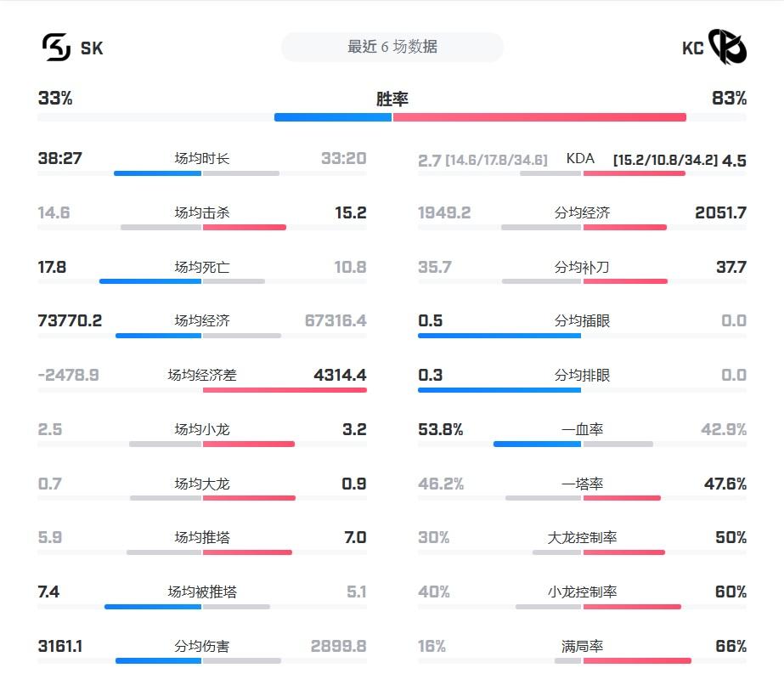Select the KDA stat label
The width and height of the screenshot is (784, 685).
tap(581, 159)
